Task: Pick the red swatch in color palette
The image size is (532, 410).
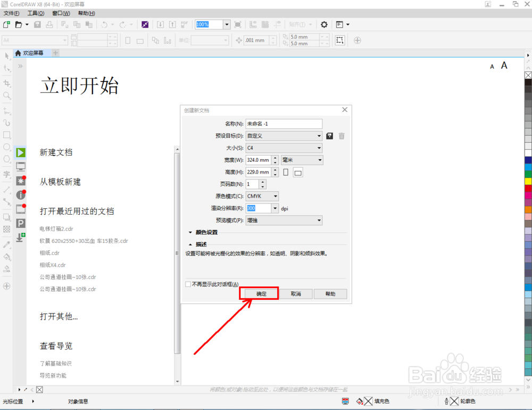Action: (528, 188)
